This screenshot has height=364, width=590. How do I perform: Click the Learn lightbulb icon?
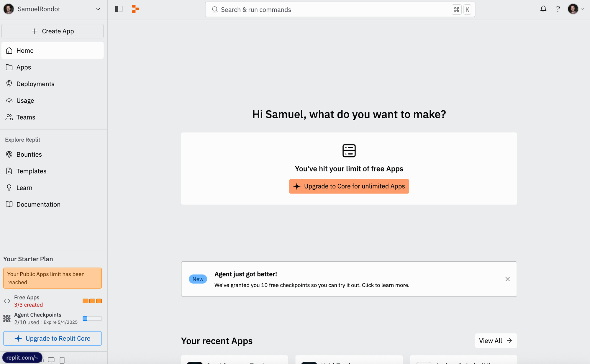click(x=9, y=188)
